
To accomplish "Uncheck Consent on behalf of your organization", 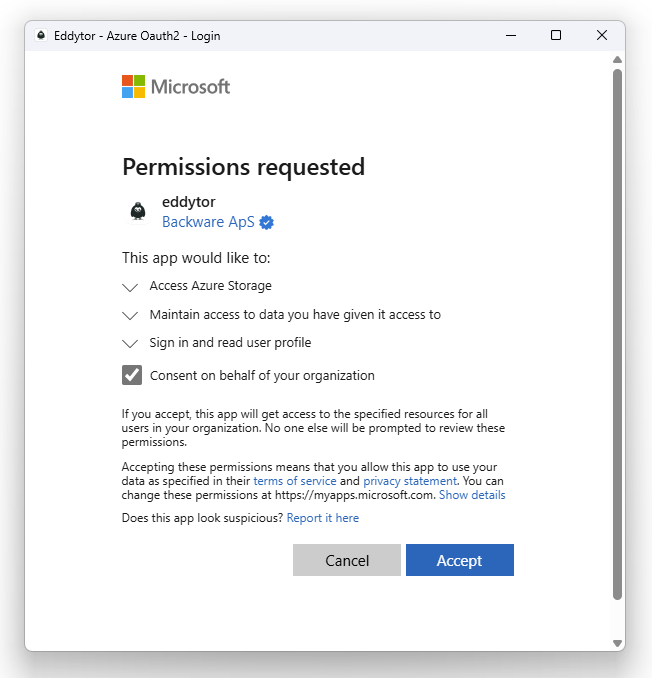I will [x=132, y=375].
